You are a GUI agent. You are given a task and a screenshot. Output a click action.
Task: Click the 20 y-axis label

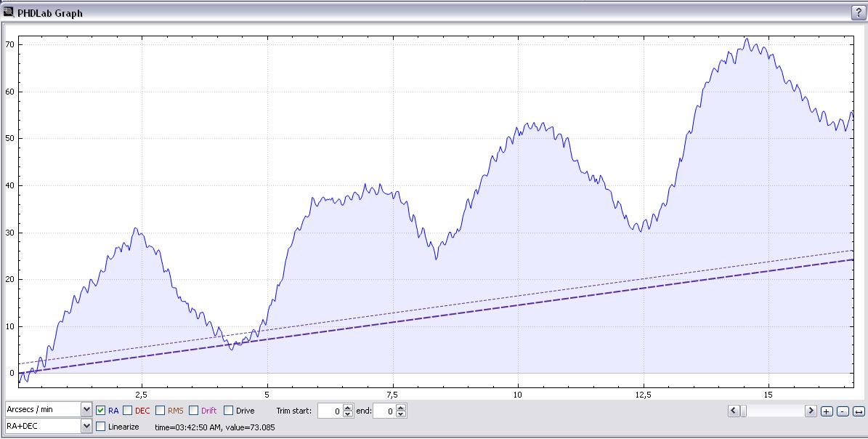[10, 280]
